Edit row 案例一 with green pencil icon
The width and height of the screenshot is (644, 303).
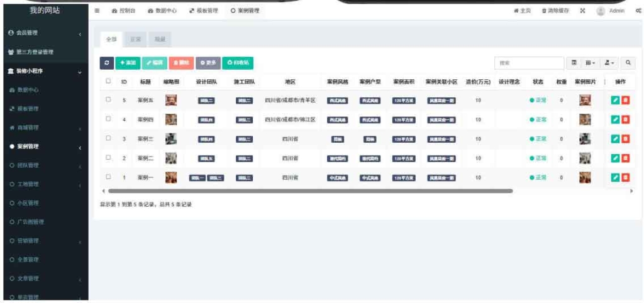point(615,177)
